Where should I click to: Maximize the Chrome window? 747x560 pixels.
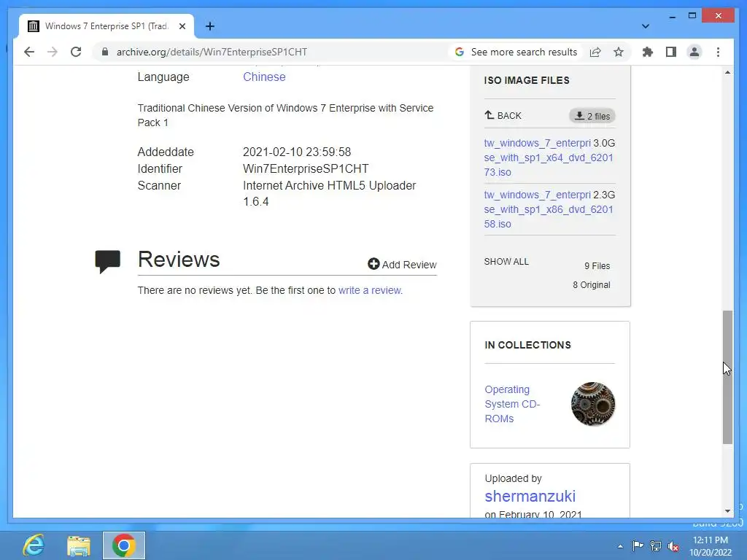(692, 16)
